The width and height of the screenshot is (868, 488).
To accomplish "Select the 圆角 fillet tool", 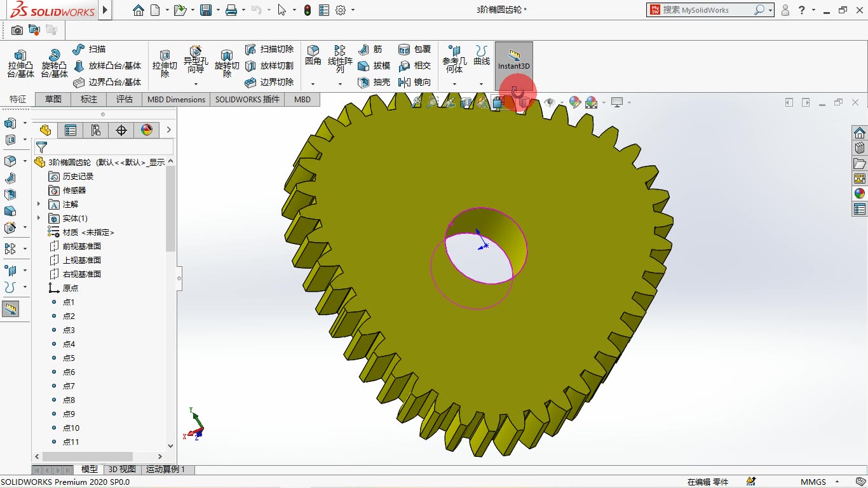I will click(x=313, y=55).
